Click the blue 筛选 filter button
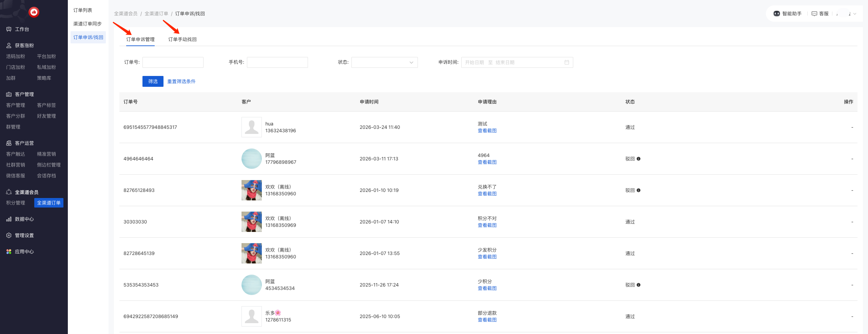This screenshot has width=868, height=334. click(x=153, y=81)
